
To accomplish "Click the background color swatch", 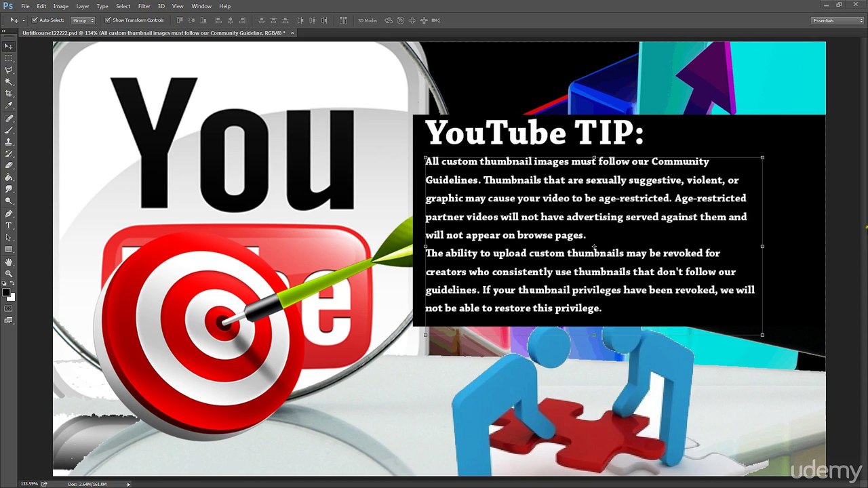I will 12,298.
